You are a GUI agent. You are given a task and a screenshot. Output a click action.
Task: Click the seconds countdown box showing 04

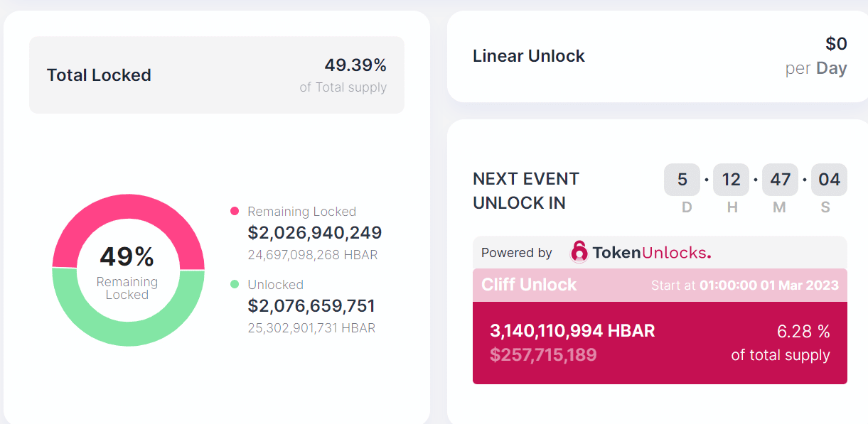click(829, 180)
